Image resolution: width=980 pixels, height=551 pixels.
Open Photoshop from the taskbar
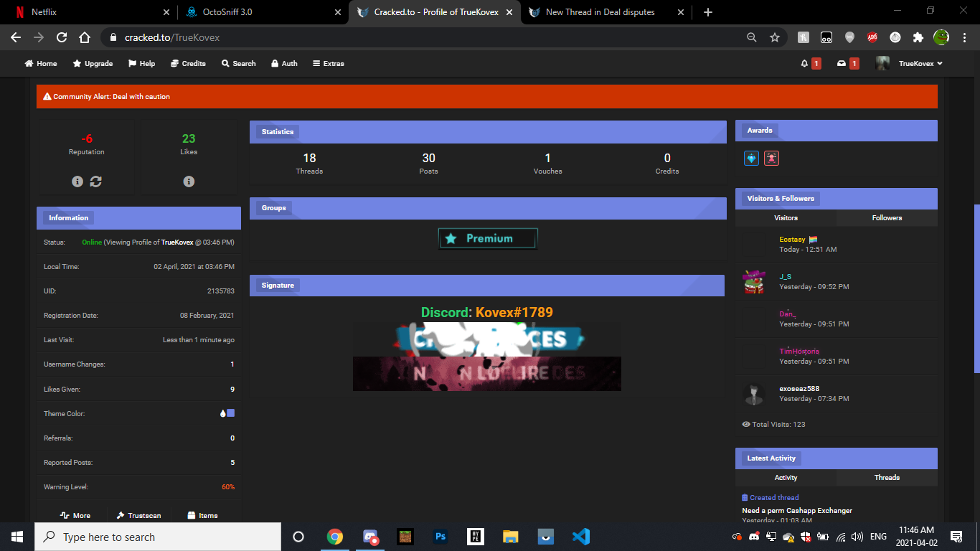440,537
